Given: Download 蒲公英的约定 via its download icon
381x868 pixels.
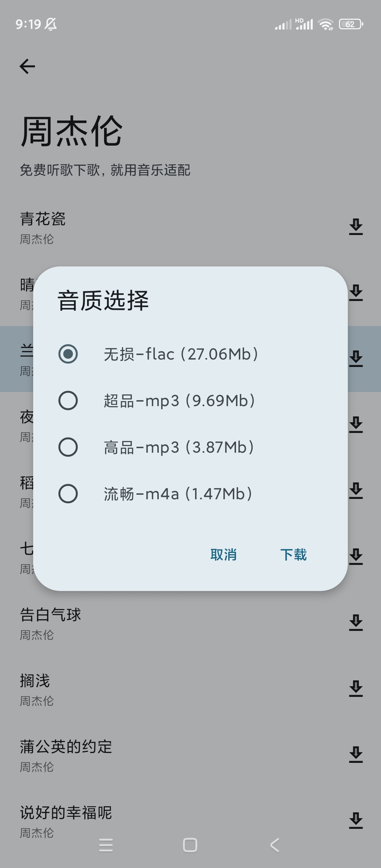Looking at the screenshot, I should pos(356,754).
